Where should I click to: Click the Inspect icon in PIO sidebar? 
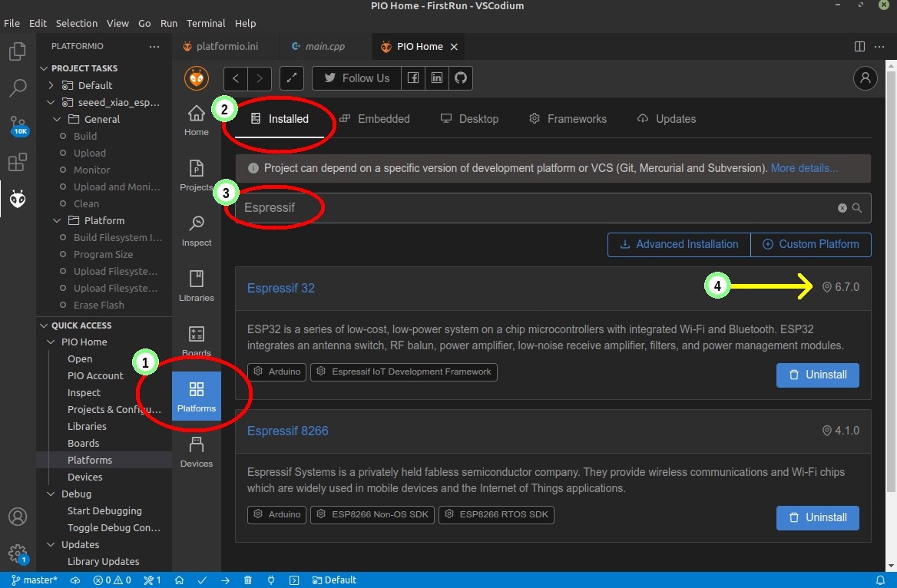point(197,230)
